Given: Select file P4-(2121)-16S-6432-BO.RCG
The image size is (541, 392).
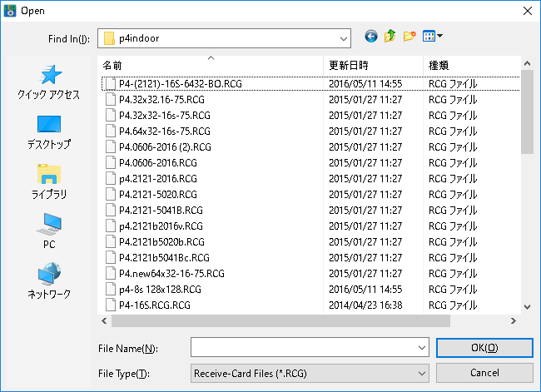Looking at the screenshot, I should (181, 84).
